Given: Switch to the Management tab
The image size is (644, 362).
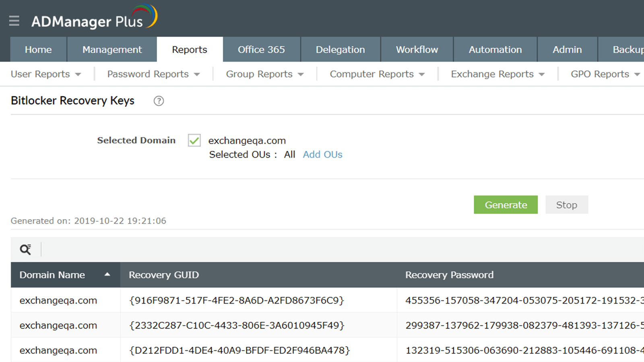Looking at the screenshot, I should pos(112,49).
